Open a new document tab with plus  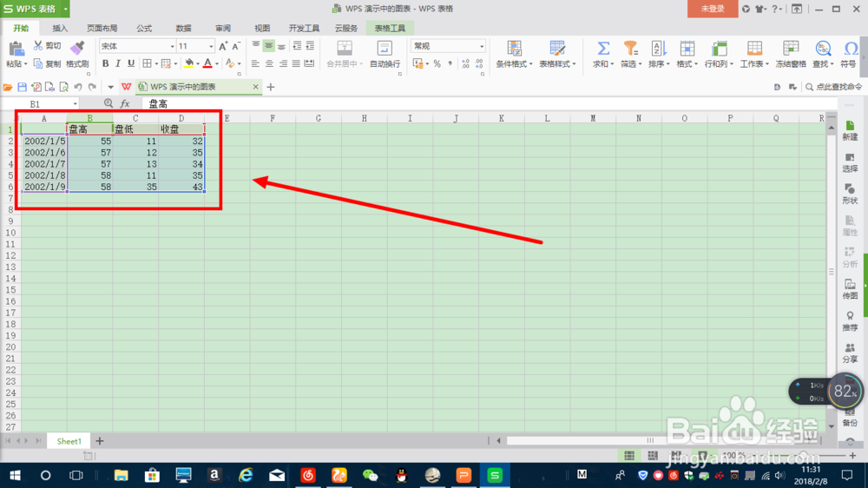(271, 87)
